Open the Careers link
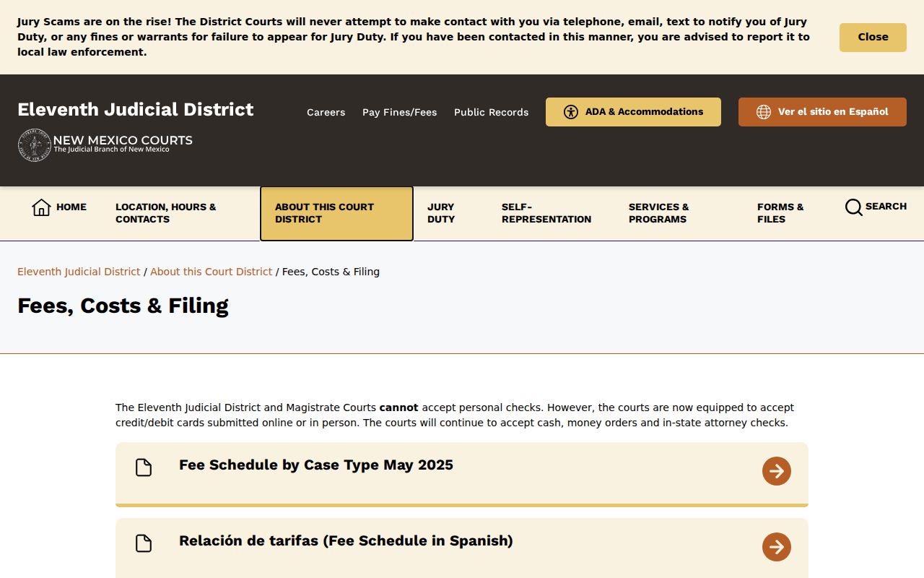The width and height of the screenshot is (924, 578). (326, 112)
